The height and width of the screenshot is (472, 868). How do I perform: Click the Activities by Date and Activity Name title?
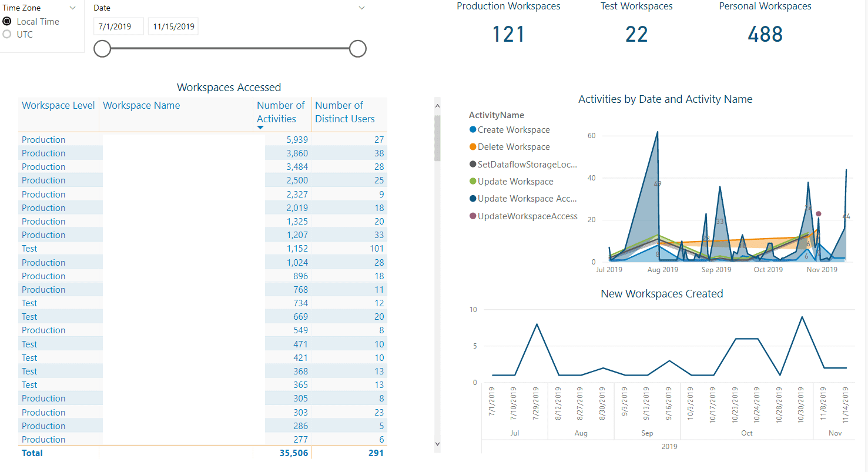(665, 99)
